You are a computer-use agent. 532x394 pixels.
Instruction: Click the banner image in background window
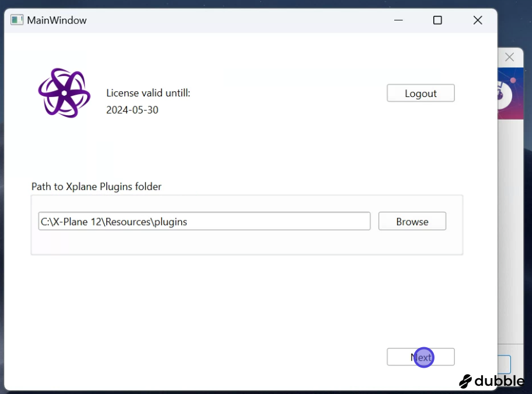(x=506, y=94)
